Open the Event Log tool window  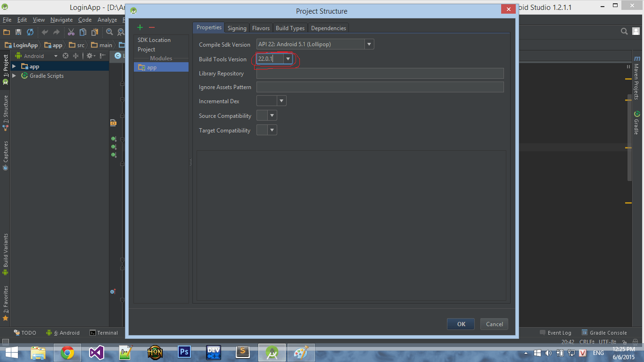555,333
